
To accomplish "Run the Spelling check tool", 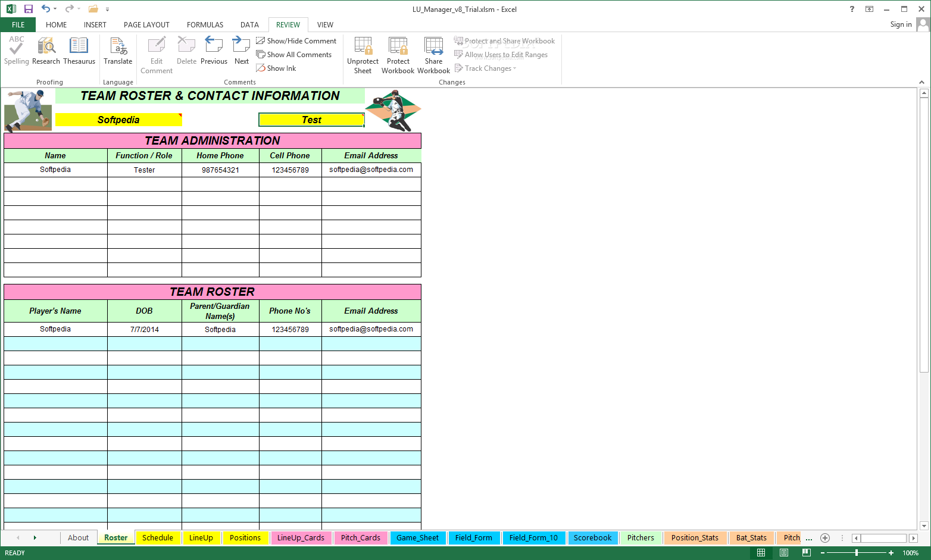I will tap(16, 51).
